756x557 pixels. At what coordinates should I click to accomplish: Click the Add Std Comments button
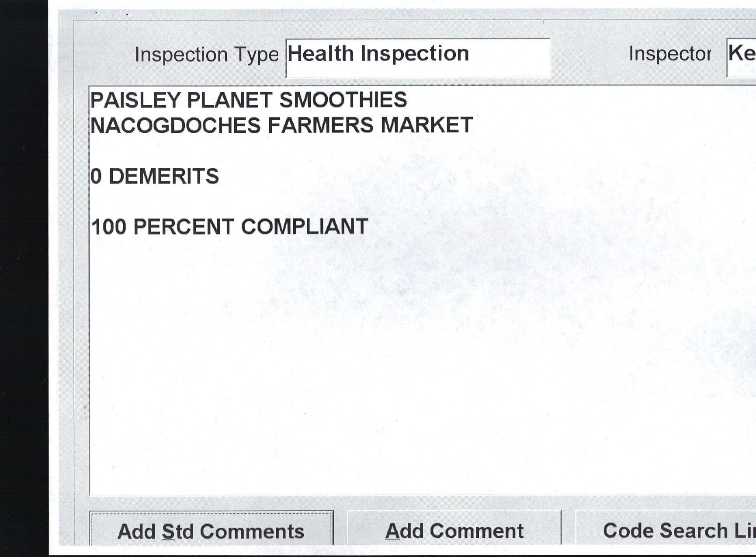211,531
